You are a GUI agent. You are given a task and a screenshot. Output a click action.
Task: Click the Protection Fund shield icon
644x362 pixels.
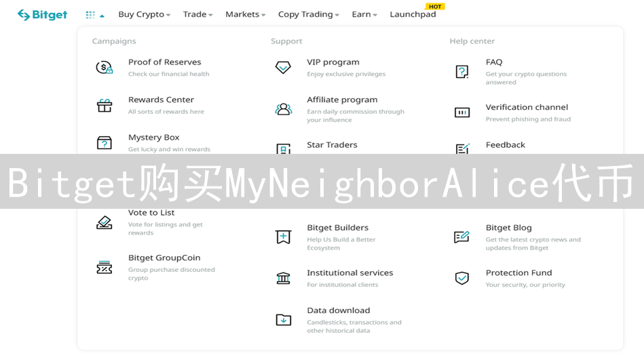[x=462, y=278]
